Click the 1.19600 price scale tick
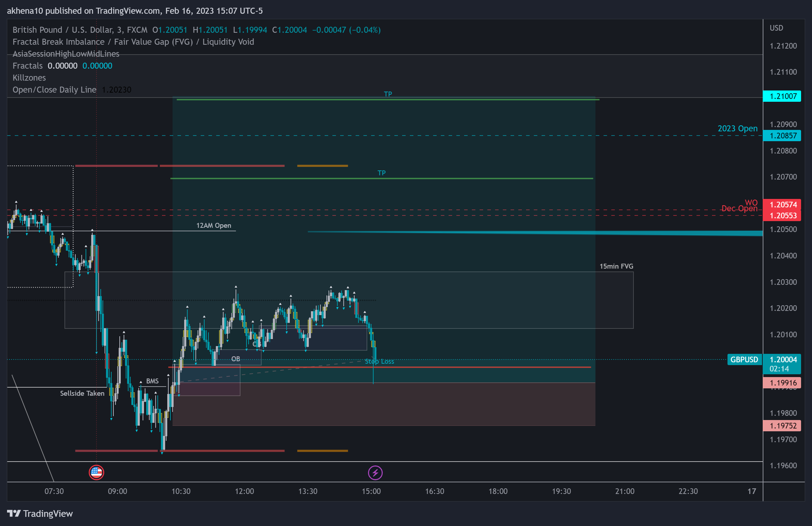 click(x=783, y=465)
